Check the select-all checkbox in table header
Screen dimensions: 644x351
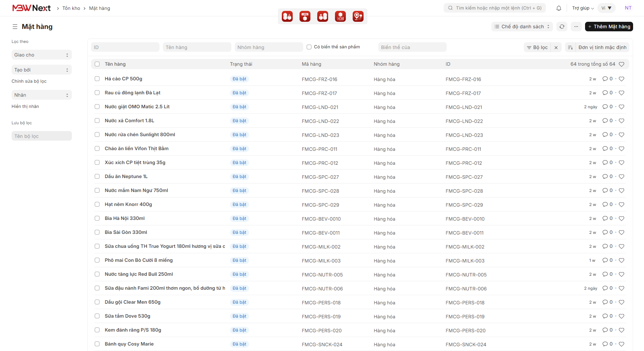click(x=97, y=64)
